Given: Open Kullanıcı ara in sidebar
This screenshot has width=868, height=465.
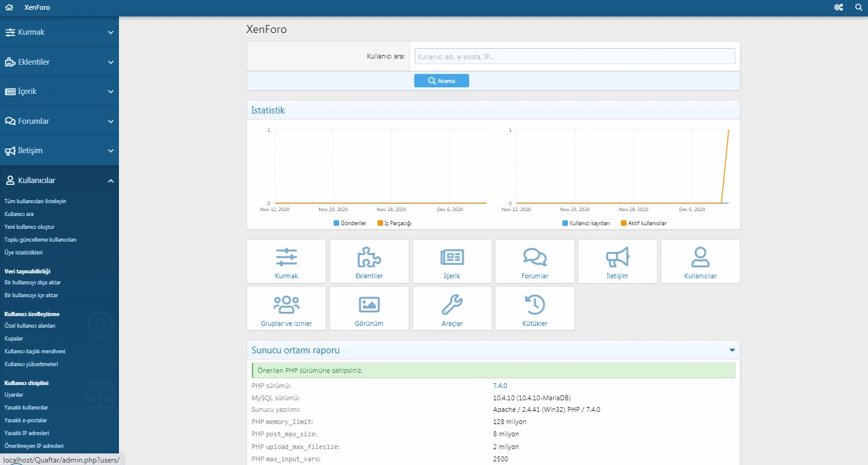Looking at the screenshot, I should (x=19, y=214).
